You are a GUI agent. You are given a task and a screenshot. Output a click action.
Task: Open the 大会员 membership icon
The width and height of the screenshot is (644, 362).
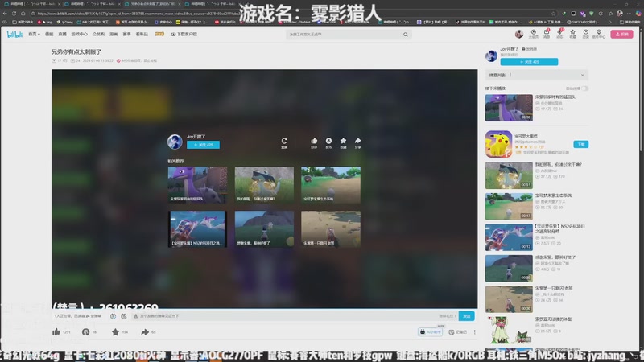533,34
